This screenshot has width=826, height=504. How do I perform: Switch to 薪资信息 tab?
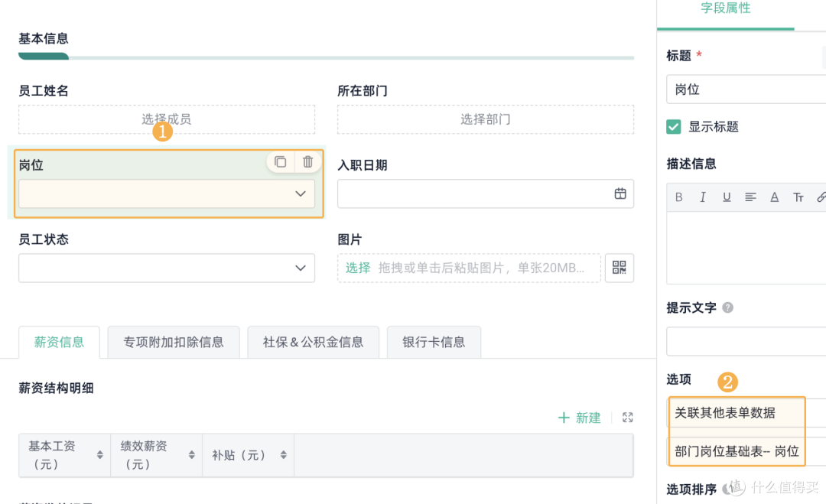[x=59, y=343]
